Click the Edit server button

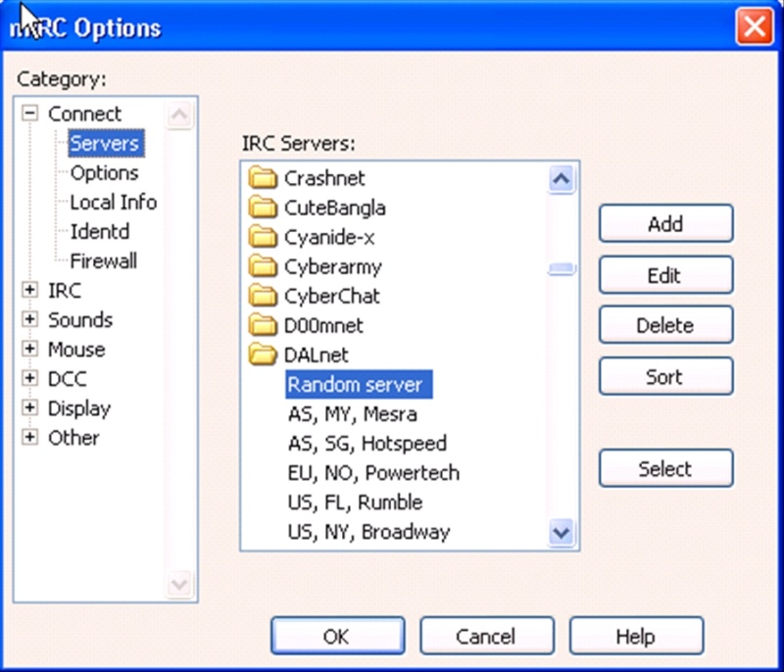tap(666, 275)
